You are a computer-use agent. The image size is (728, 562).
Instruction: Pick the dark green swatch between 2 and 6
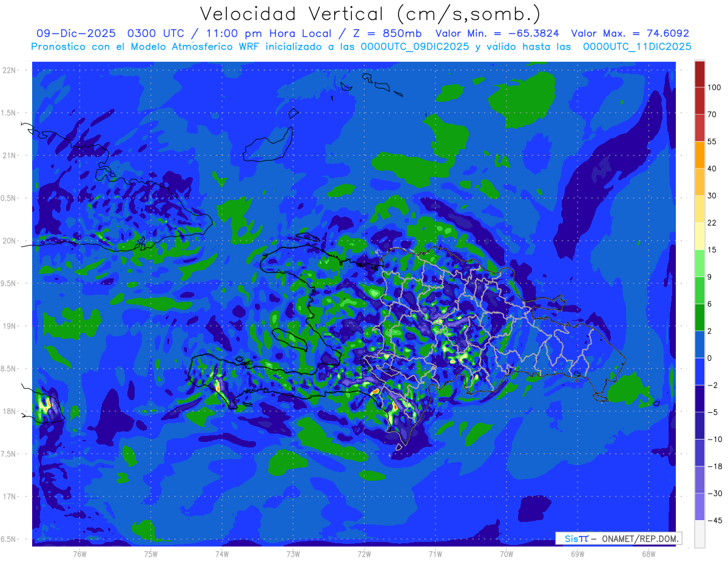[699, 317]
